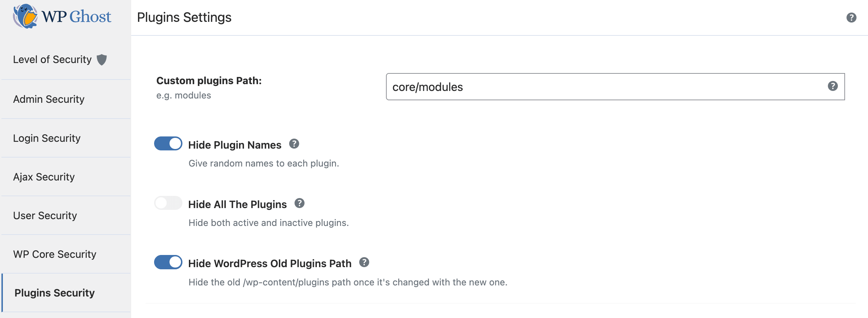Open the Level of Security section
This screenshot has height=318, width=868.
coord(52,59)
